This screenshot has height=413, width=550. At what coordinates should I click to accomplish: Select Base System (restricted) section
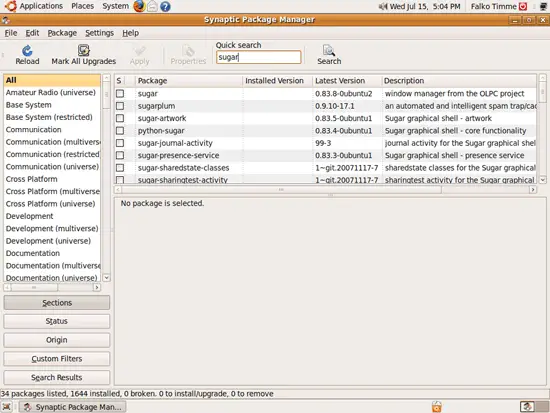52,117
